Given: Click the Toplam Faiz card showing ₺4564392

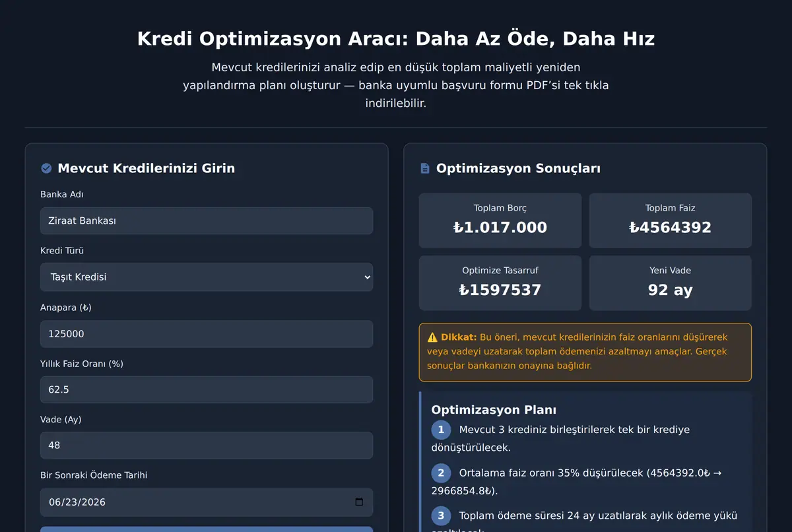Looking at the screenshot, I should [x=671, y=220].
